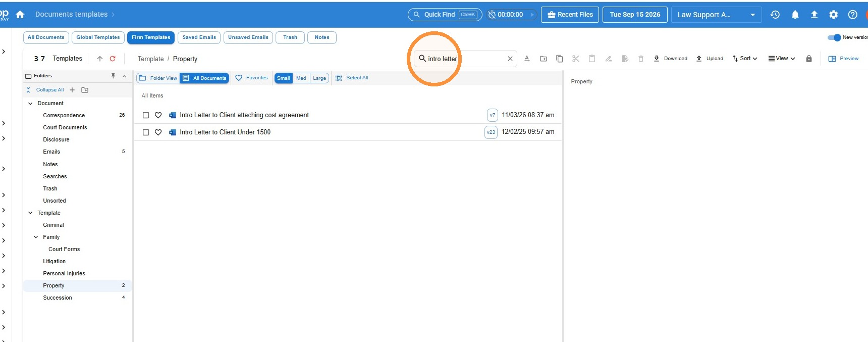Click the edit-document icon beside the pencil
Screen dimensions: 868x342
coord(625,59)
